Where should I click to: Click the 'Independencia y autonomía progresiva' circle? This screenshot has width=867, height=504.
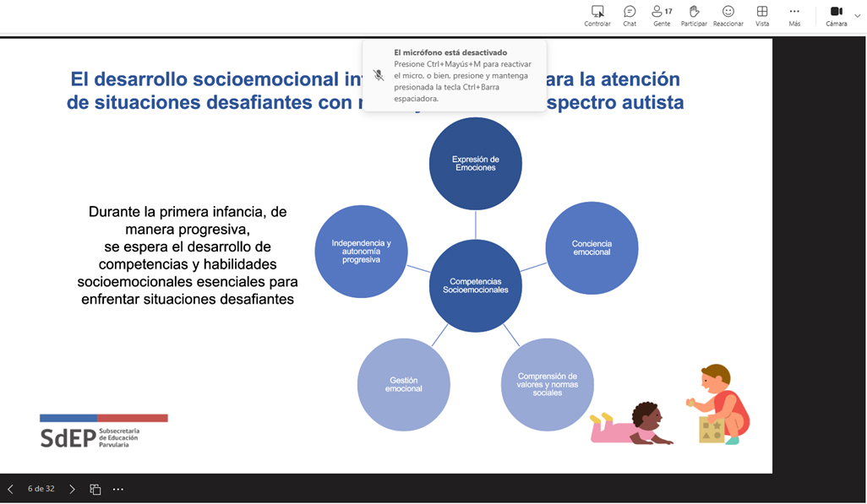click(361, 252)
